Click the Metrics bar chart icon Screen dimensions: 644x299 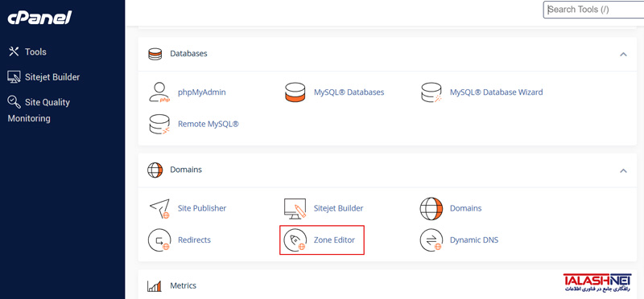click(x=155, y=286)
